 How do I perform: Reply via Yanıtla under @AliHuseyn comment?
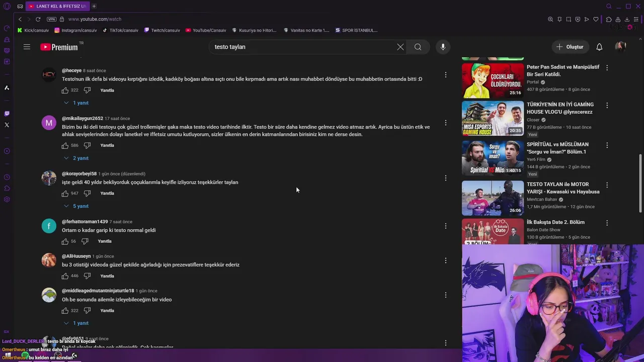pos(107,276)
